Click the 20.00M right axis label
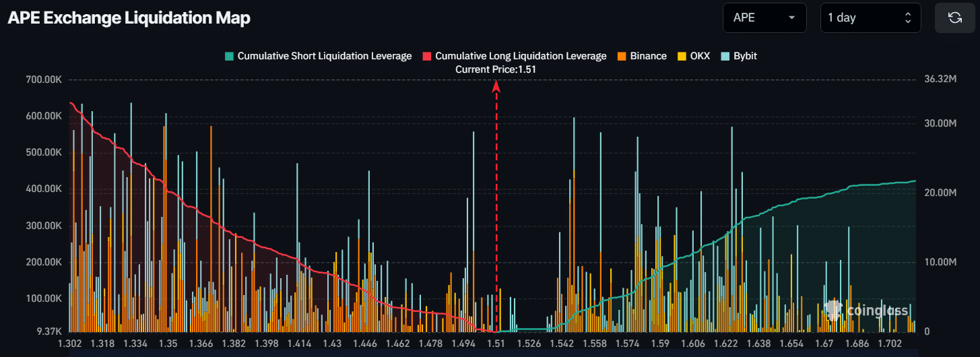980x357 pixels. (x=941, y=193)
